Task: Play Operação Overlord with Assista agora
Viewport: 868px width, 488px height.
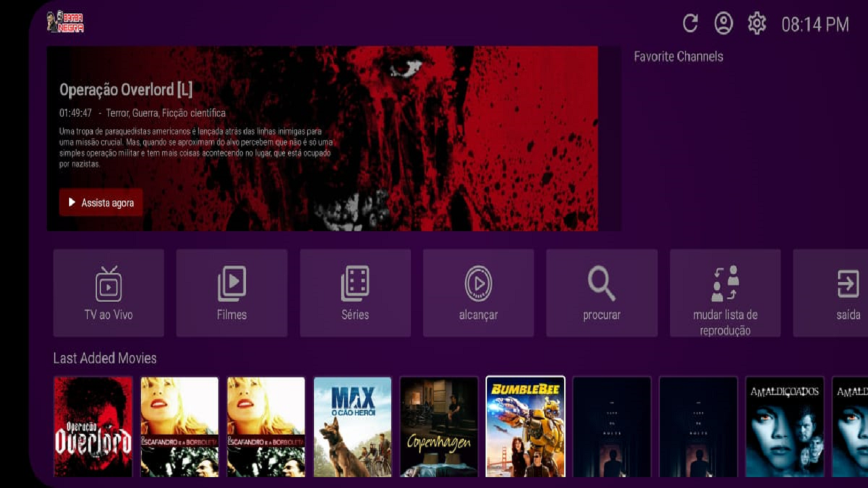Action: click(101, 202)
